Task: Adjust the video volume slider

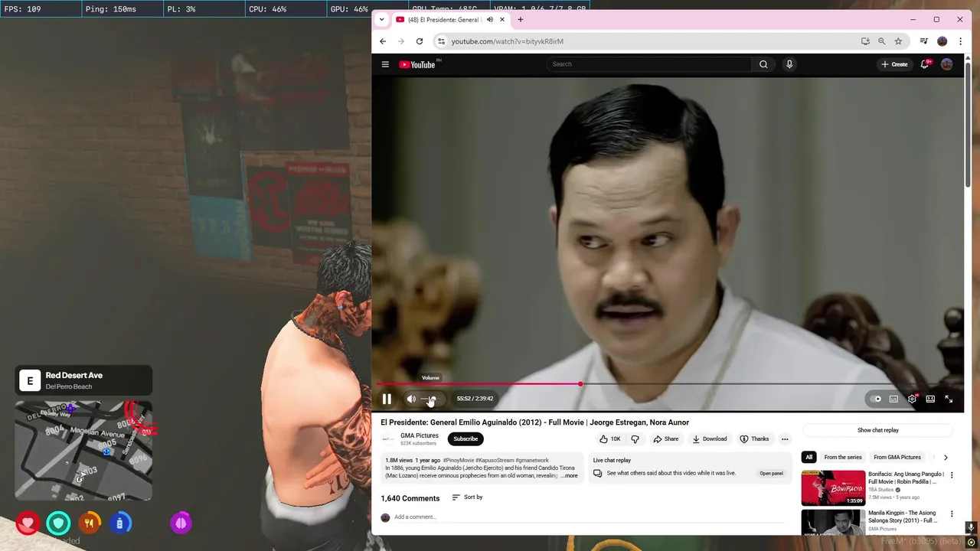Action: (x=430, y=399)
